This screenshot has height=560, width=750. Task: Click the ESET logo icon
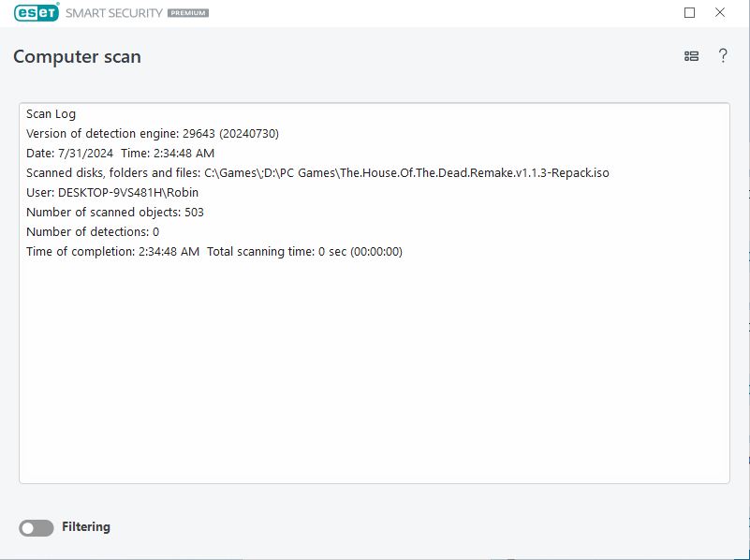pyautogui.click(x=37, y=12)
